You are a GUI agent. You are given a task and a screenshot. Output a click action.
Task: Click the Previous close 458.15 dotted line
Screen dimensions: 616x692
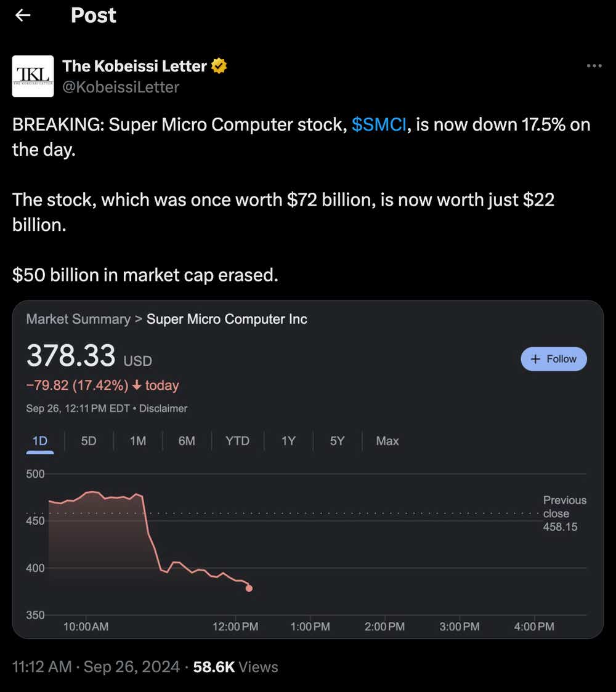pyautogui.click(x=370, y=513)
